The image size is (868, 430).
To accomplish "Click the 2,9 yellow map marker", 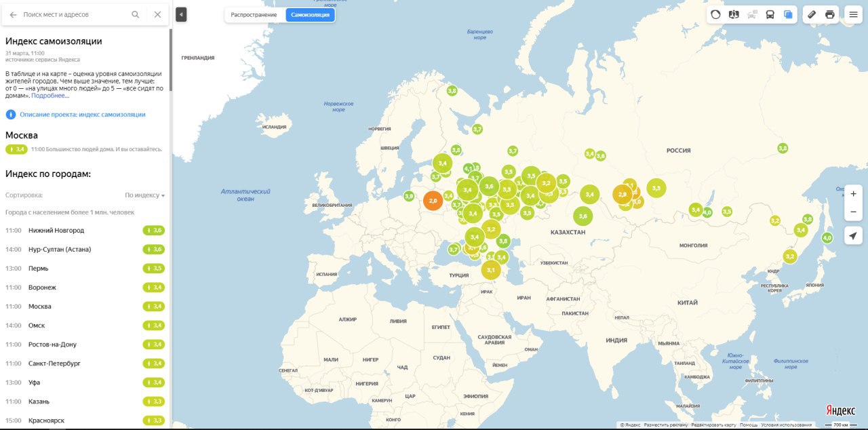I will coord(623,195).
